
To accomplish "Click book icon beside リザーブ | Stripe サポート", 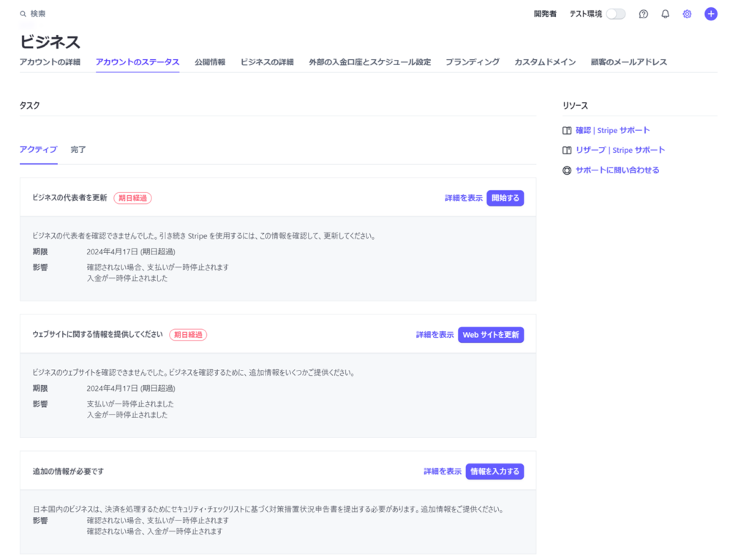I will [x=567, y=151].
